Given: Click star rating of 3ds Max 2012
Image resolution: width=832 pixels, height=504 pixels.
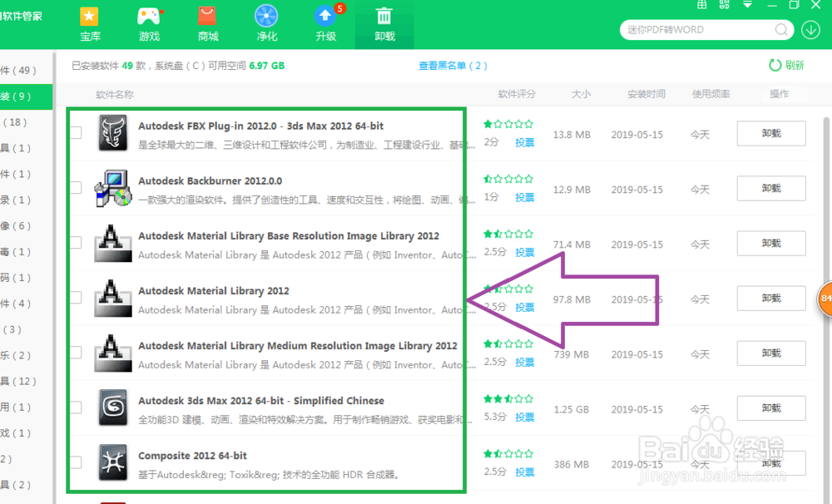Looking at the screenshot, I should pyautogui.click(x=508, y=399).
